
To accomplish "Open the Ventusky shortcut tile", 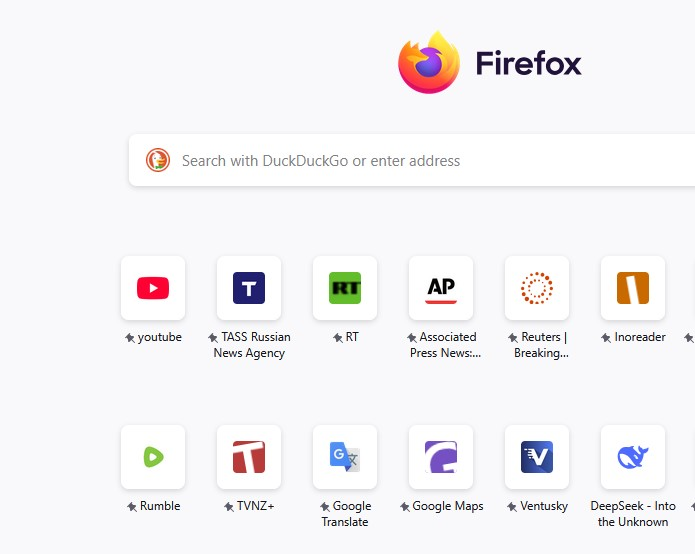I will click(x=537, y=457).
